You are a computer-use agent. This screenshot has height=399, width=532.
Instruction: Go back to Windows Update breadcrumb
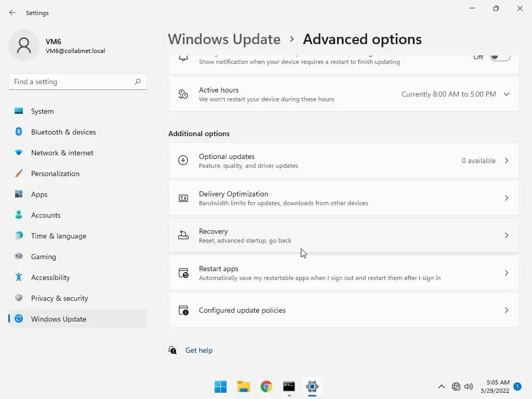pyautogui.click(x=224, y=39)
